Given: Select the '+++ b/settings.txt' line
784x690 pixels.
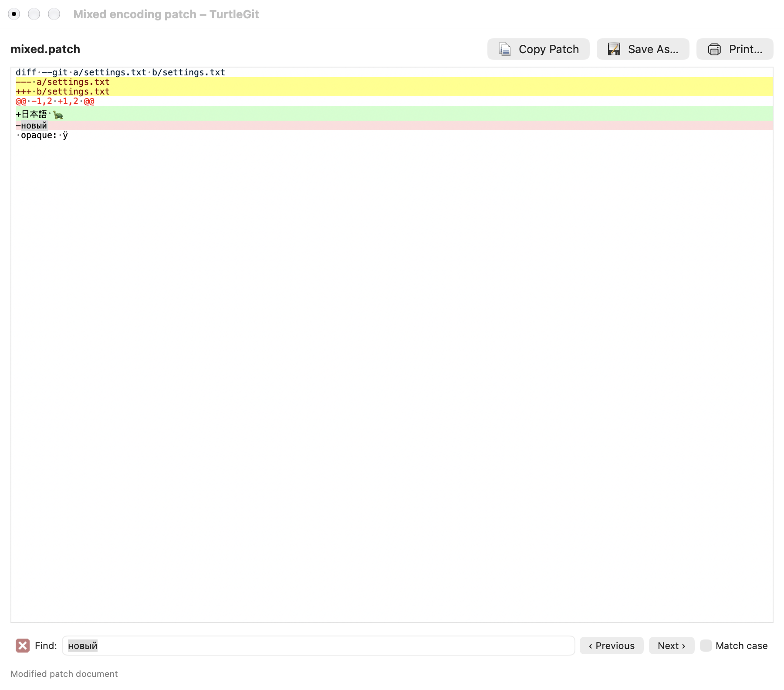Looking at the screenshot, I should pos(394,91).
